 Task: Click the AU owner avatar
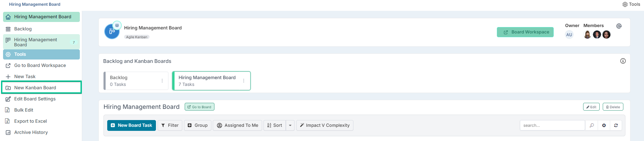tap(569, 34)
